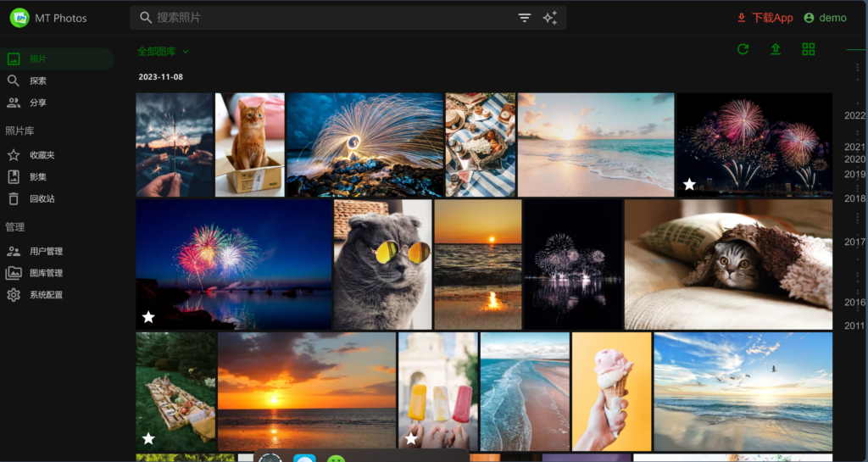The image size is (868, 462).
Task: Toggle favorite star on garden picnic photo
Action: point(148,439)
